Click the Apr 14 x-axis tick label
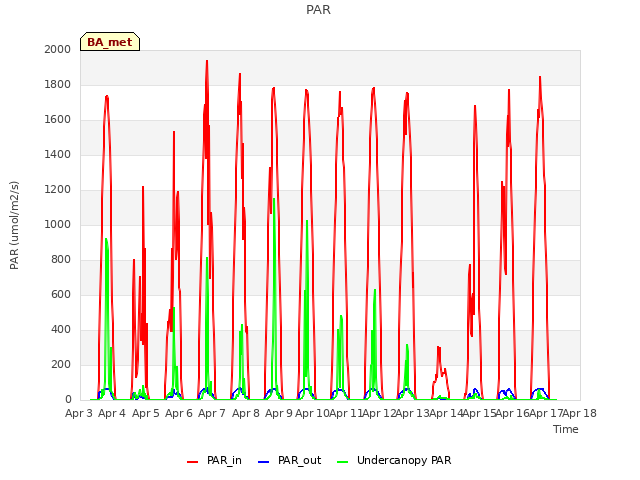 point(446,413)
